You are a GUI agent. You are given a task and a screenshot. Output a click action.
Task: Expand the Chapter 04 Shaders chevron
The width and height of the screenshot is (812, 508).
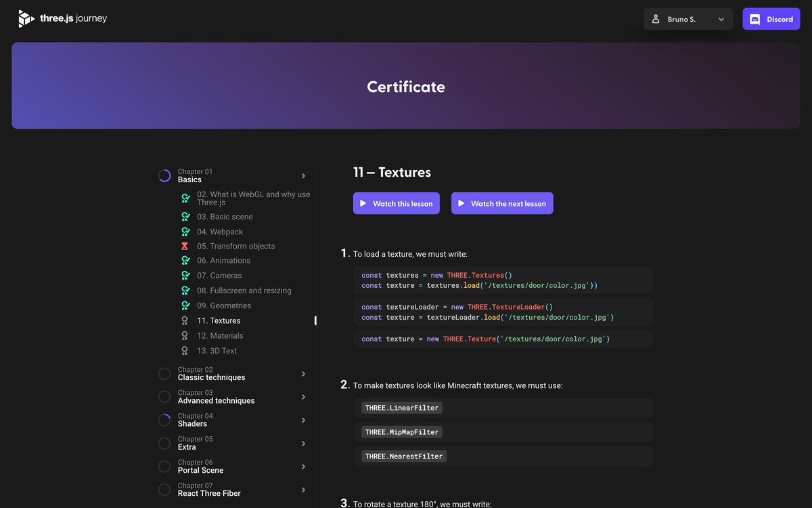pos(303,420)
